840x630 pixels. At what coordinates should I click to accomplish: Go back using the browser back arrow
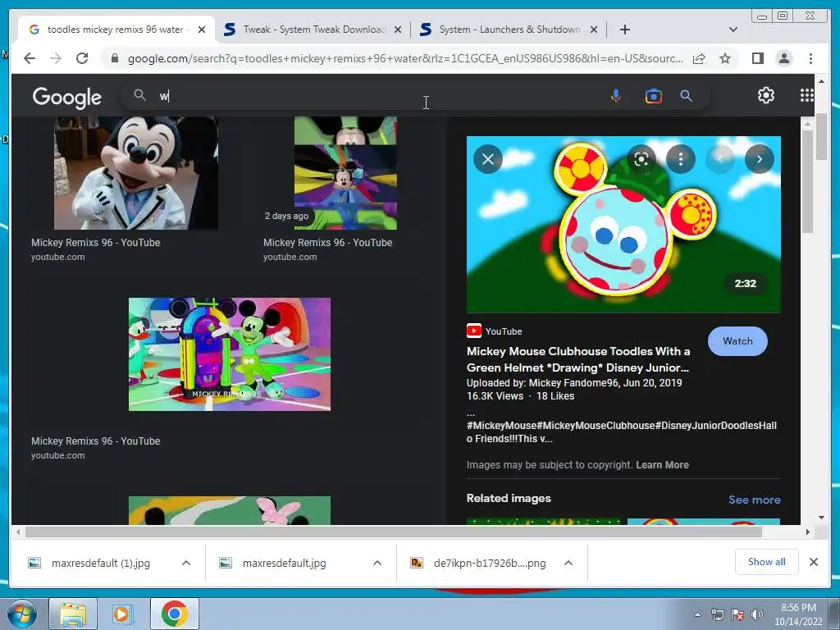(x=30, y=58)
